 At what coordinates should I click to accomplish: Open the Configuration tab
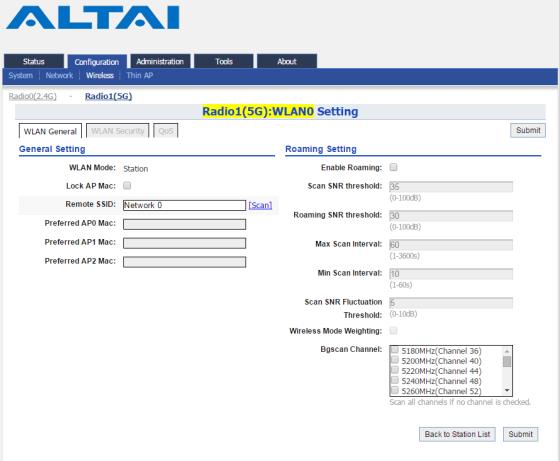coord(97,62)
